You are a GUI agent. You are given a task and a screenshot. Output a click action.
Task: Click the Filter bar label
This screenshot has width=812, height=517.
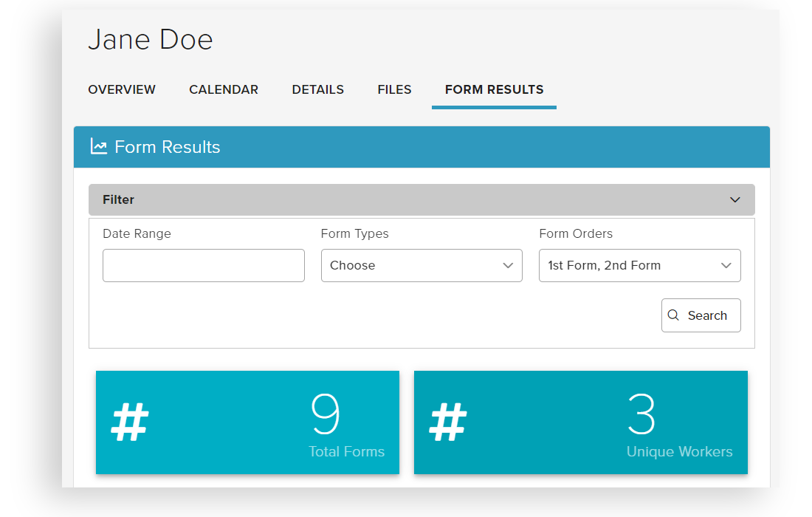(118, 200)
